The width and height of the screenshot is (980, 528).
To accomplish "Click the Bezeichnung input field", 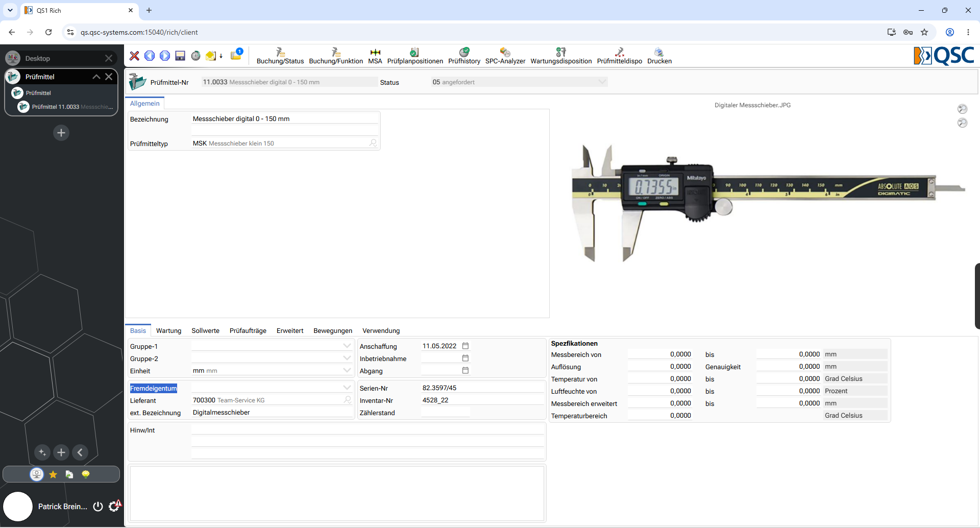I will pyautogui.click(x=285, y=118).
